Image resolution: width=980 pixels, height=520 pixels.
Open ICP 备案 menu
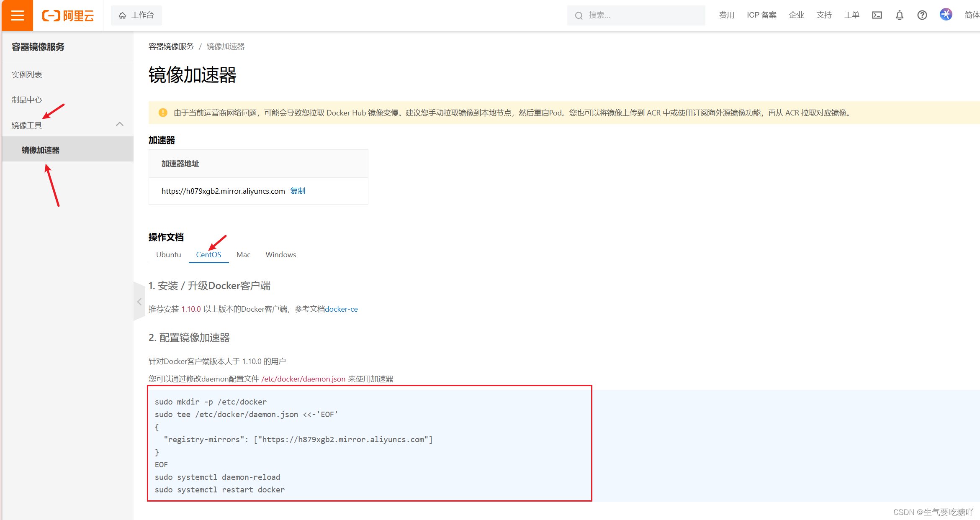pyautogui.click(x=761, y=15)
